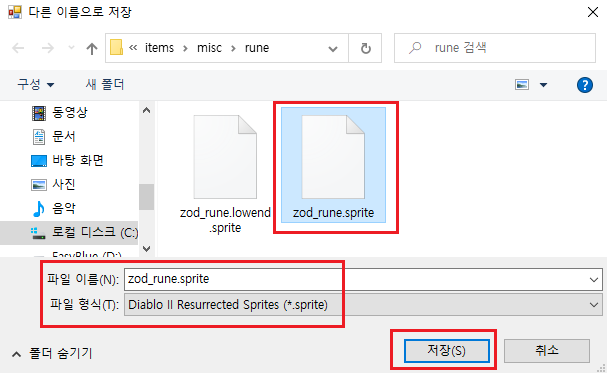Collapse folders with 폴더 숨기기
607x373 pixels.
[x=53, y=353]
